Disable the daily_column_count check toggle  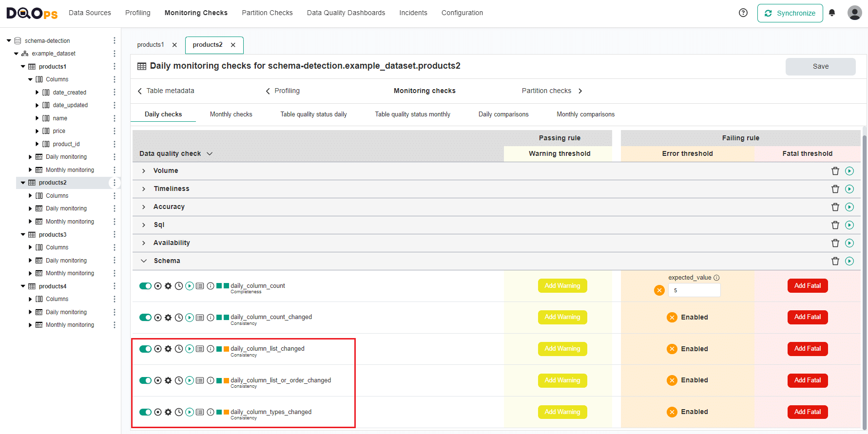145,286
